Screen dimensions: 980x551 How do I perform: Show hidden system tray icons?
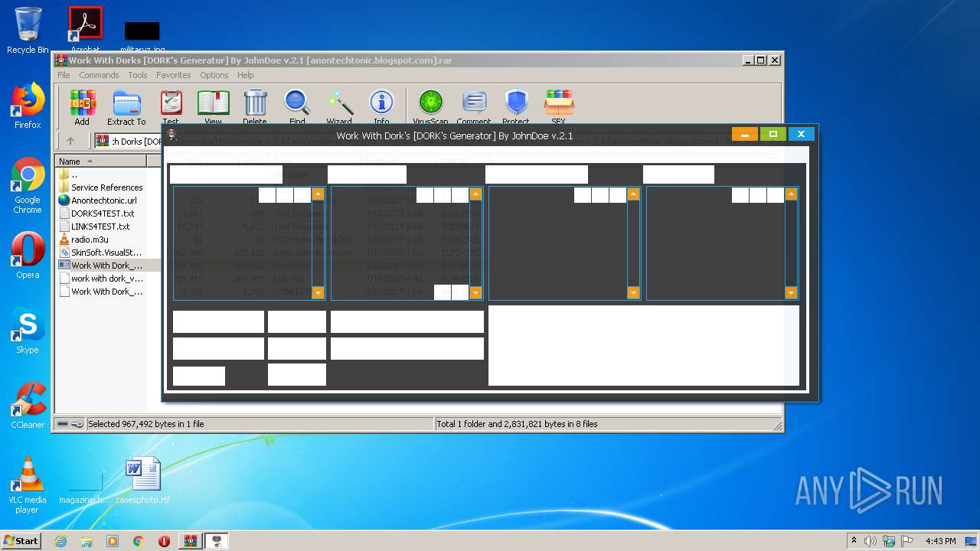(854, 541)
